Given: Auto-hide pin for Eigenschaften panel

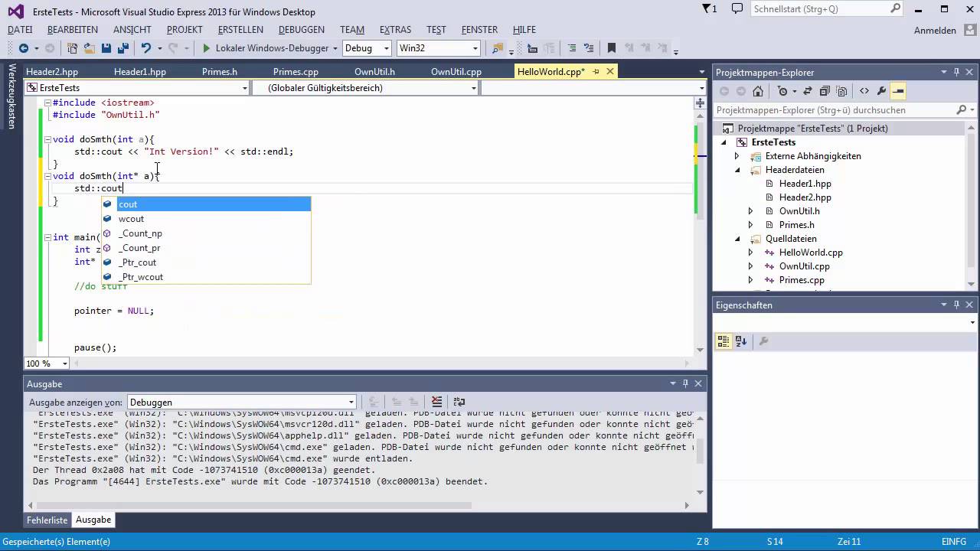Looking at the screenshot, I should pos(956,305).
